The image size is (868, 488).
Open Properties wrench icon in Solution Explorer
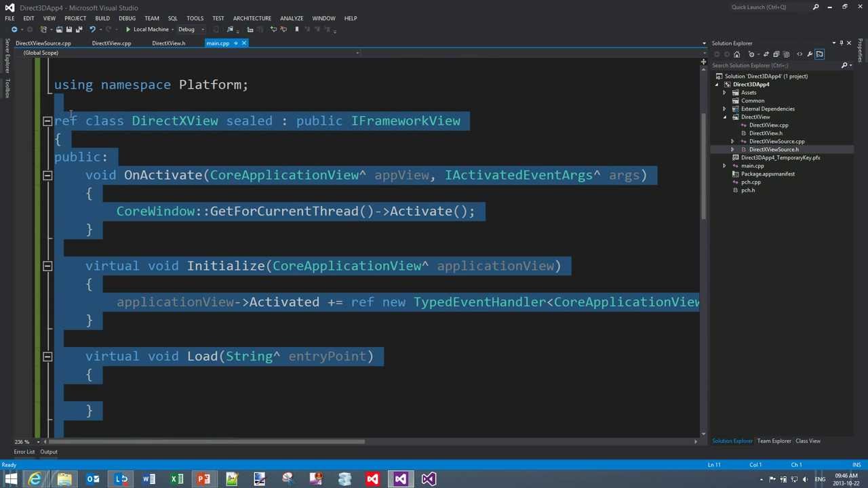[x=810, y=54]
